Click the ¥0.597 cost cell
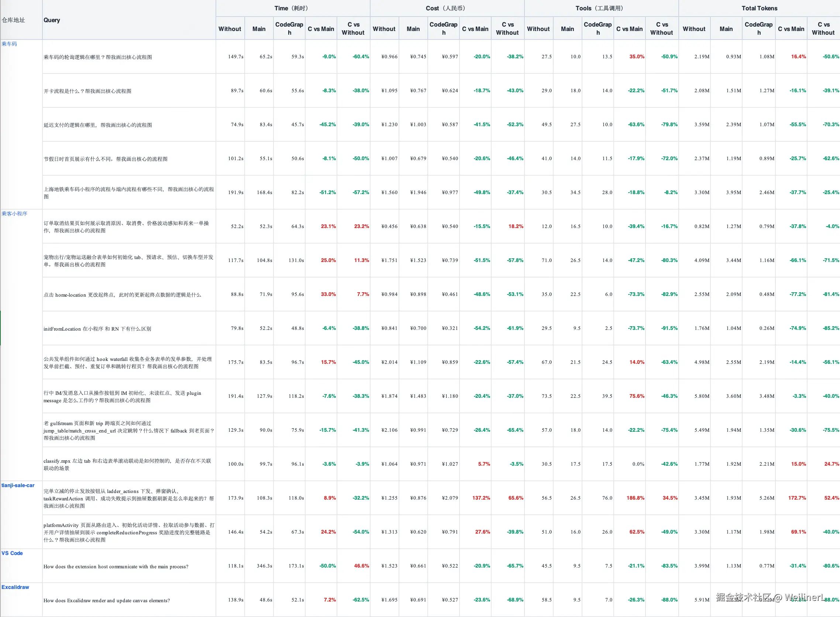Image resolution: width=840 pixels, height=617 pixels. pos(450,57)
